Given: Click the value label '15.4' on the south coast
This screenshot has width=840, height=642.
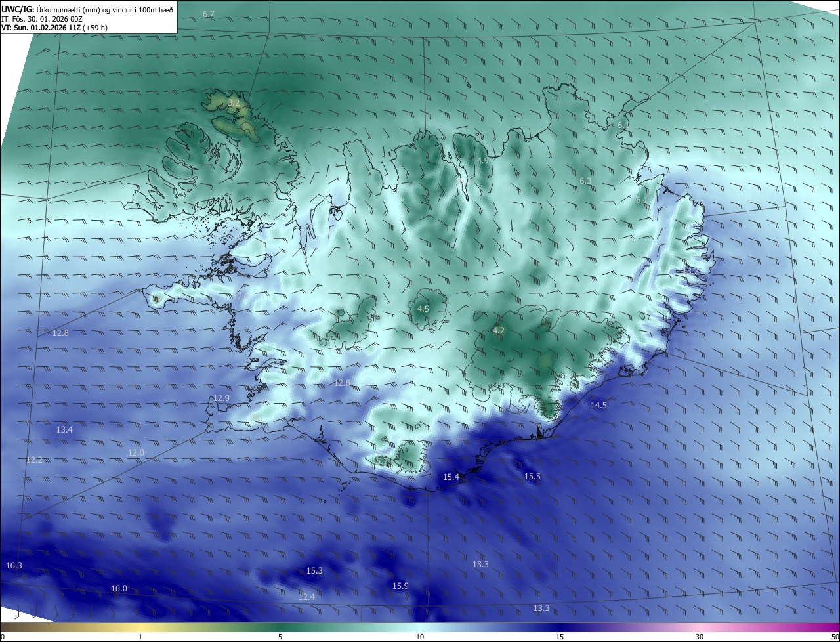Looking at the screenshot, I should 451,477.
